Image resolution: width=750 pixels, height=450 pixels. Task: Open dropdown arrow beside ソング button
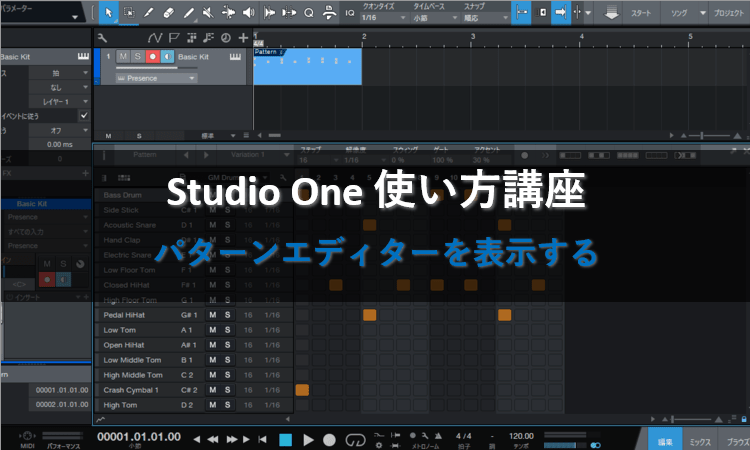click(703, 13)
